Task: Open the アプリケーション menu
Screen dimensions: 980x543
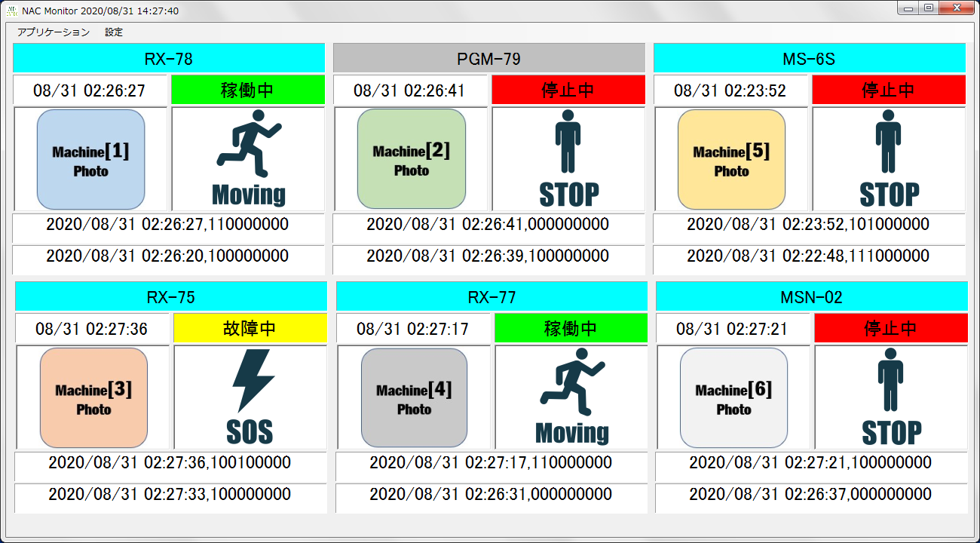Action: pyautogui.click(x=54, y=32)
